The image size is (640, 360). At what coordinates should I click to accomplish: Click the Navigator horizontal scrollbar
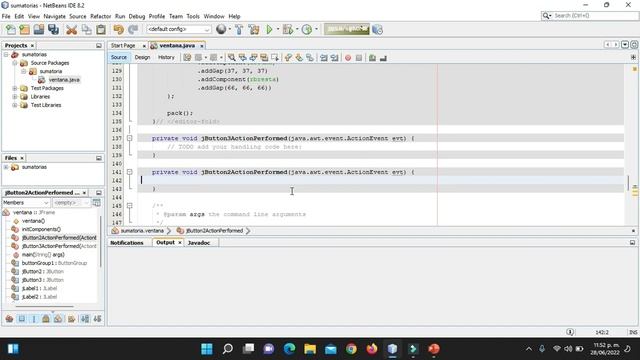point(44,306)
